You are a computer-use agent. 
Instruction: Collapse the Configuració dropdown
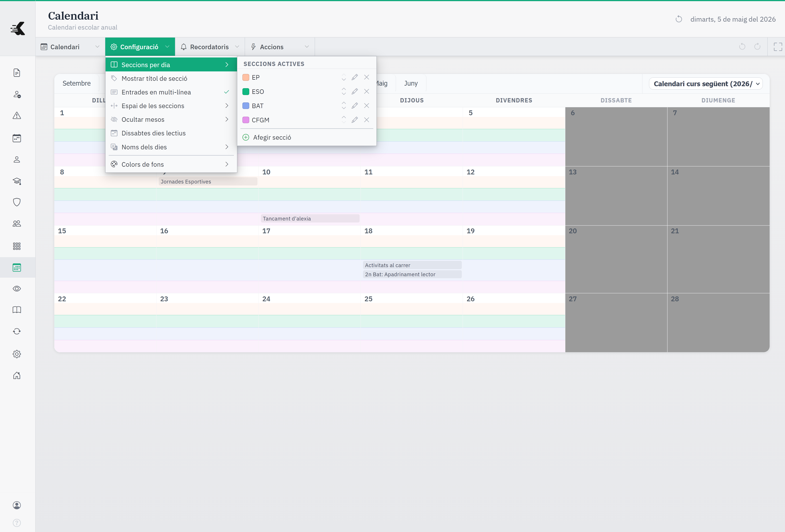140,47
